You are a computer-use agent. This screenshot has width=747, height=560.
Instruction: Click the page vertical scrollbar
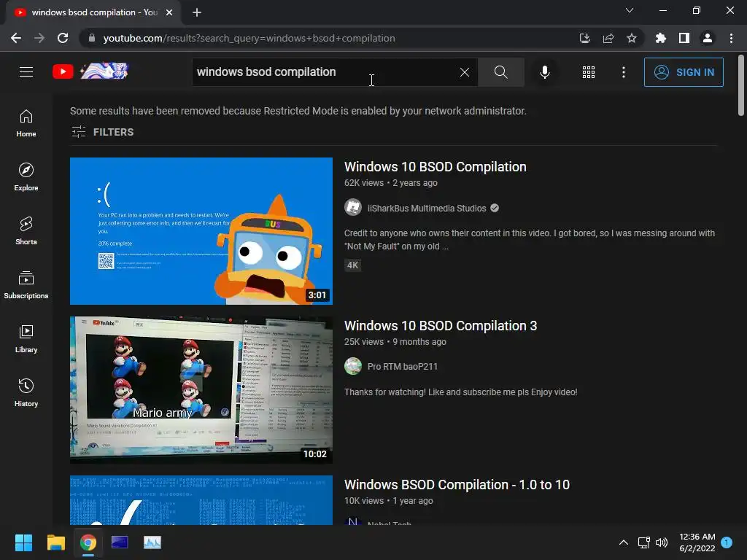click(x=741, y=86)
